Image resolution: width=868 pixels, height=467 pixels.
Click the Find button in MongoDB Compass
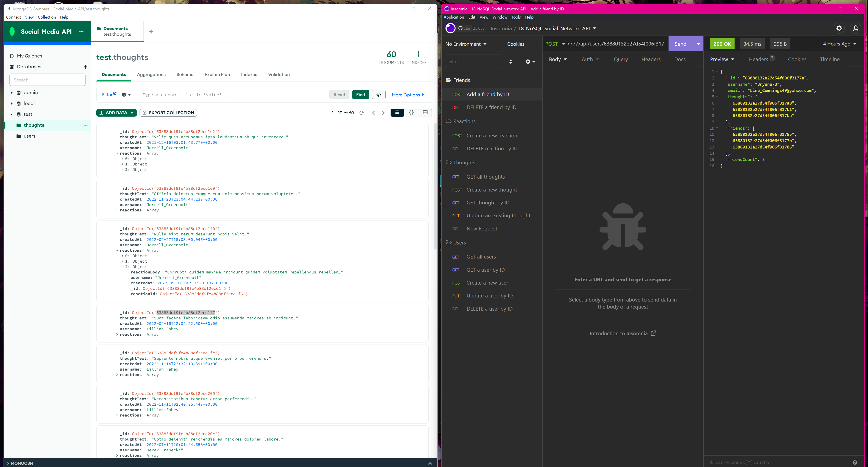click(361, 95)
